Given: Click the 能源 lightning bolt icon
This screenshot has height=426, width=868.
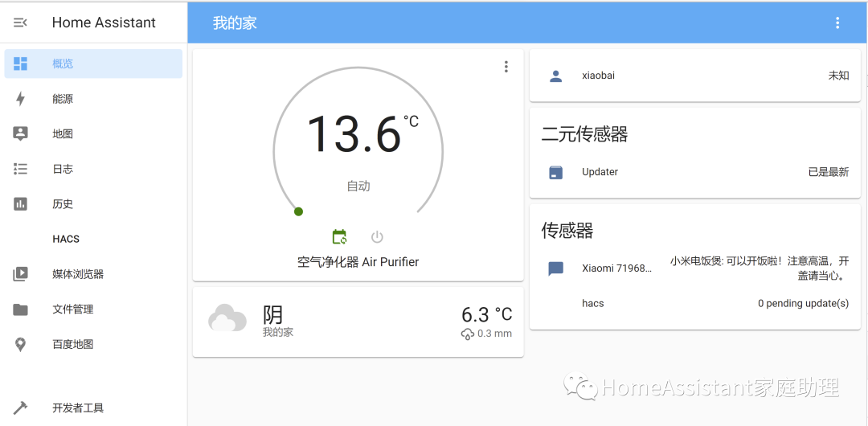Looking at the screenshot, I should [21, 99].
